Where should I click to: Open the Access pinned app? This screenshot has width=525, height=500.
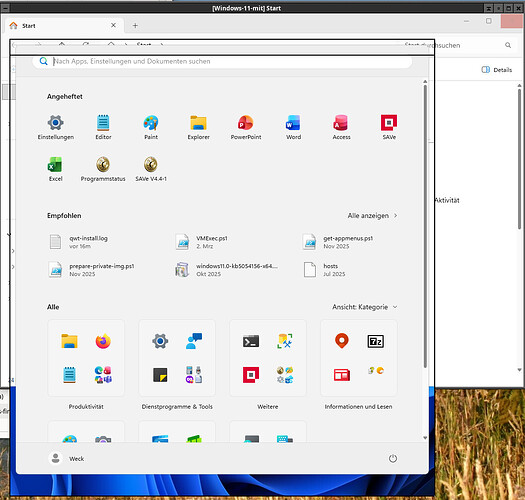(341, 127)
